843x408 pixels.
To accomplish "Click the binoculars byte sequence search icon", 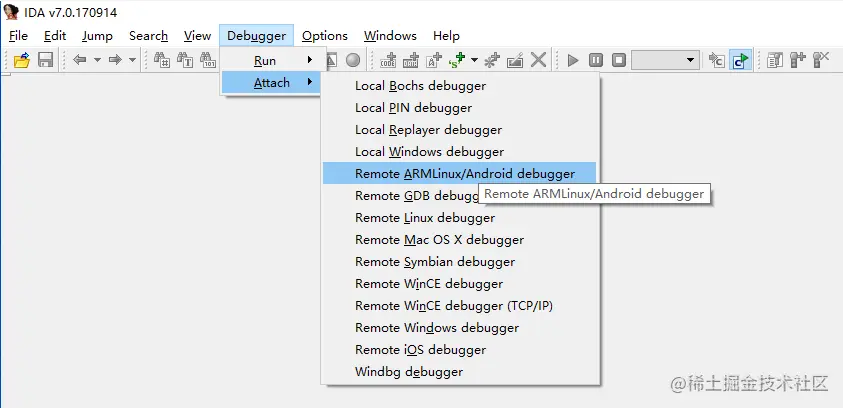I will coord(208,60).
